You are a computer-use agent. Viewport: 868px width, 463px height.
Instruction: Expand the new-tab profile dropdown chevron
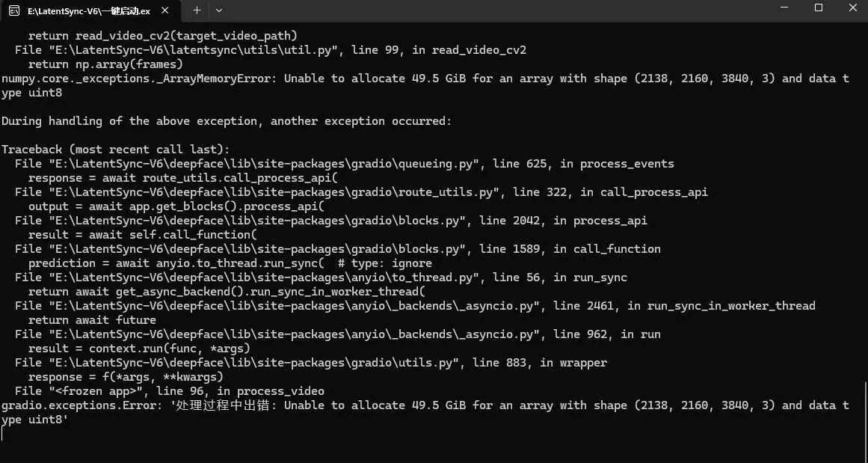pos(218,10)
